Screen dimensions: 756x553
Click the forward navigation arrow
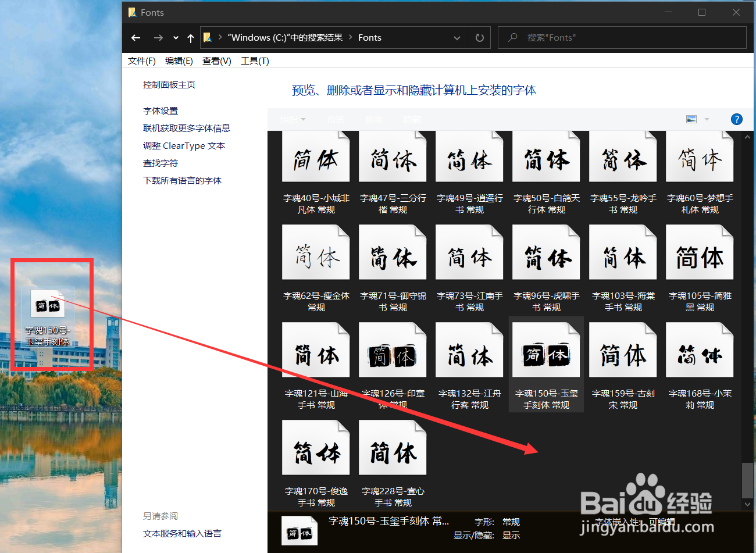[158, 37]
